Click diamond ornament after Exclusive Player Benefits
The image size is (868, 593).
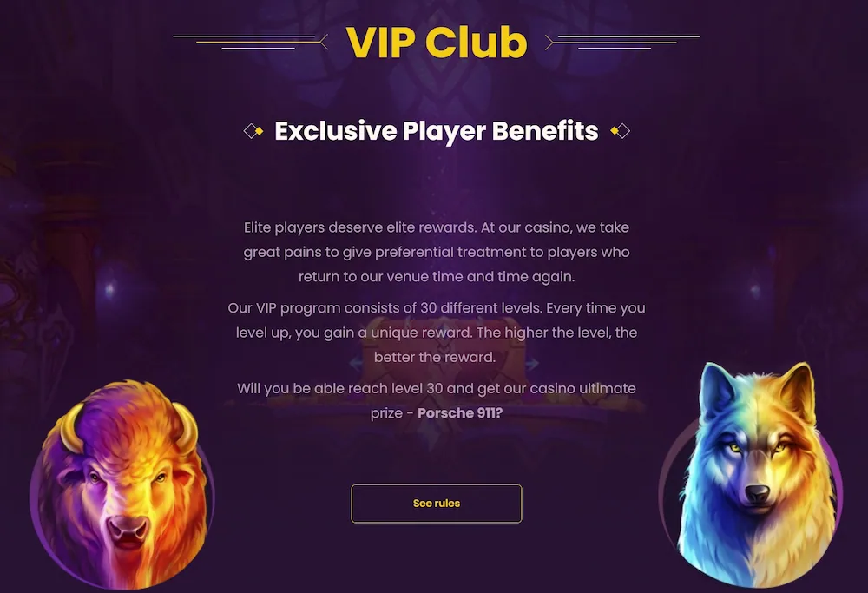pos(620,131)
